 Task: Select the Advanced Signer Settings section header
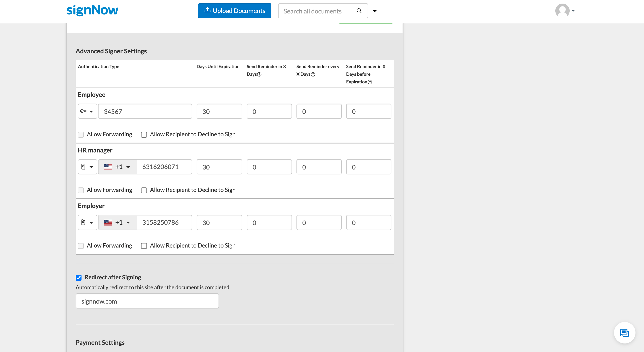[111, 51]
